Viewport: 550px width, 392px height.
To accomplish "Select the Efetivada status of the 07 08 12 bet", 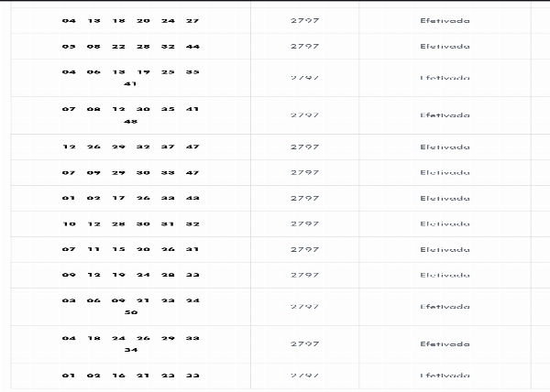I will pyautogui.click(x=445, y=115).
